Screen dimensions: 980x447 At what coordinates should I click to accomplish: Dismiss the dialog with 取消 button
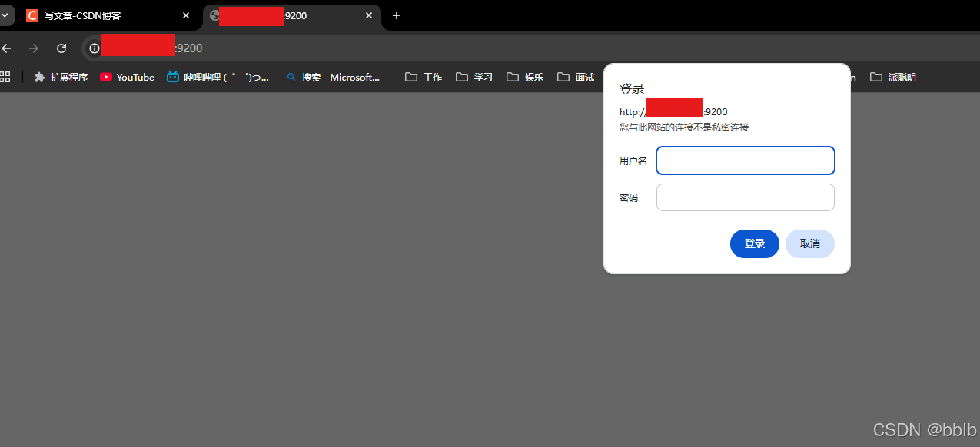pos(810,243)
